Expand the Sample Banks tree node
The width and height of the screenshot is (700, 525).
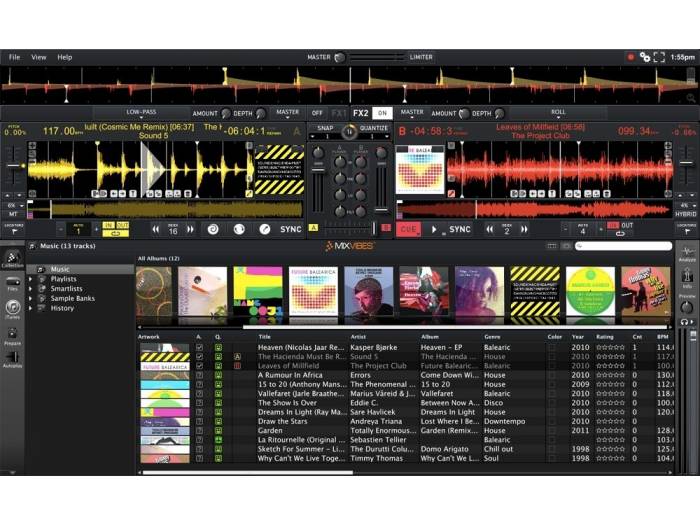[31, 299]
